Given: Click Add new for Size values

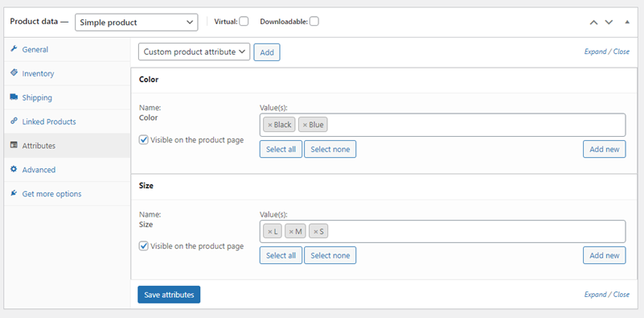Looking at the screenshot, I should (x=605, y=255).
